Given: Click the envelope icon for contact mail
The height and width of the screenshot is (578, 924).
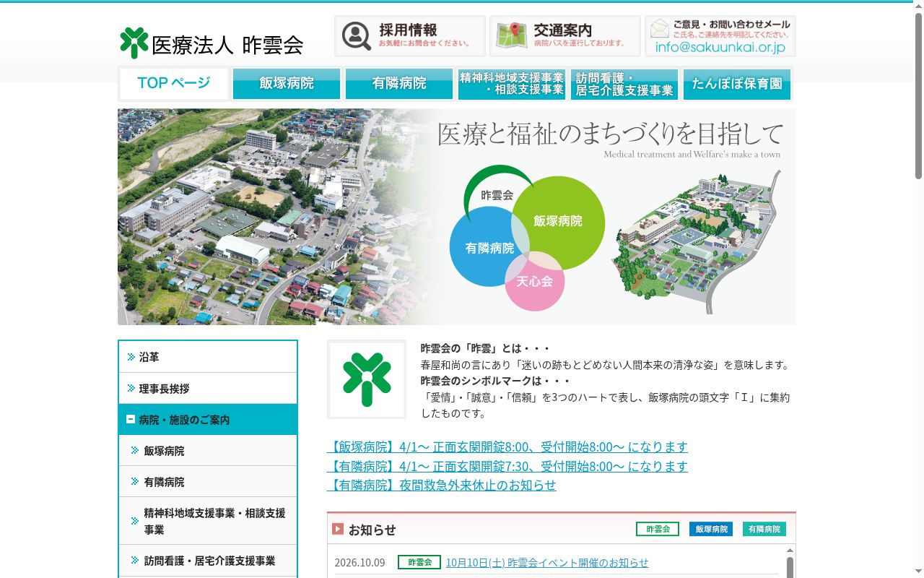Looking at the screenshot, I should [x=660, y=29].
